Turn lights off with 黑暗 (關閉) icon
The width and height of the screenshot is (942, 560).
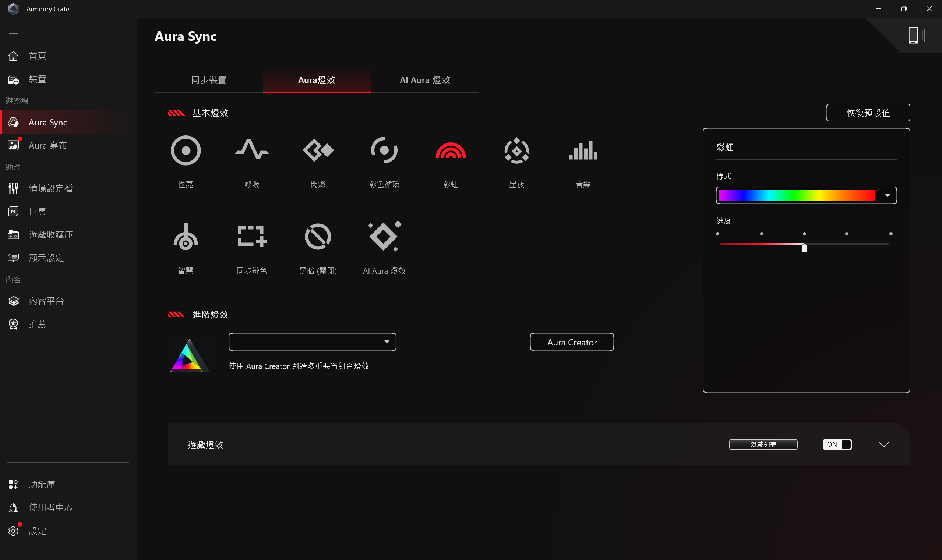click(318, 237)
